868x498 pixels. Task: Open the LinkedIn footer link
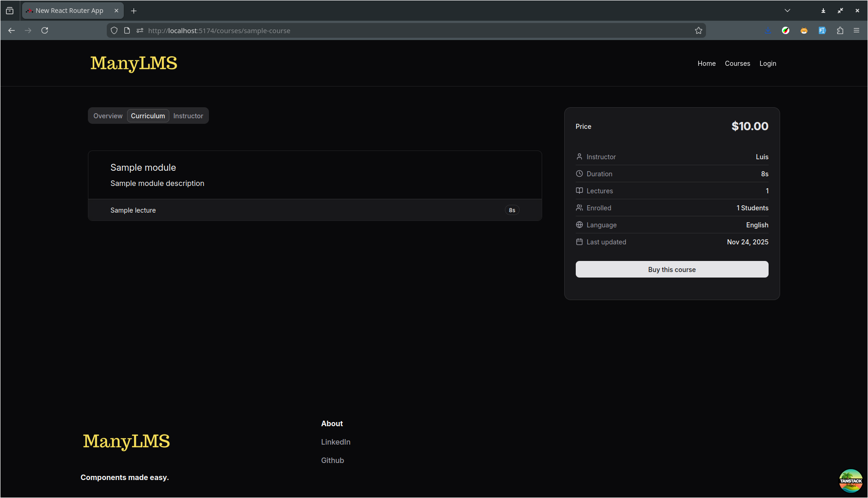click(x=336, y=442)
